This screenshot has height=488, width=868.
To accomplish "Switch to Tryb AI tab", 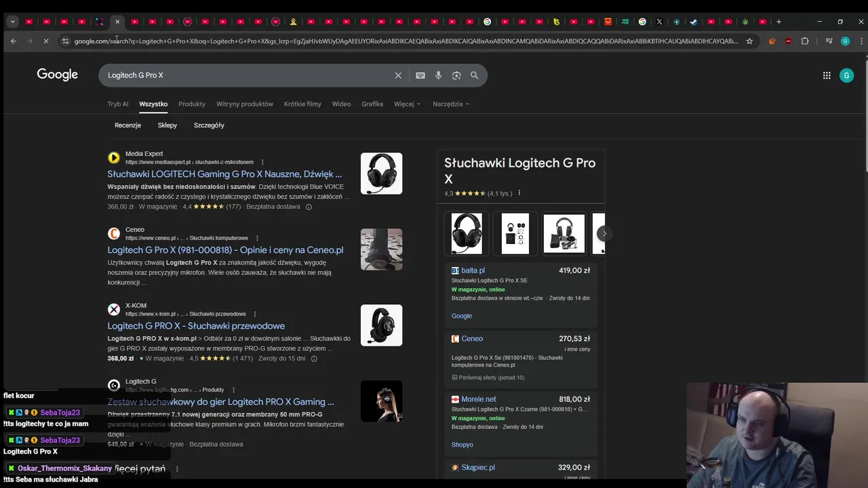I will [x=118, y=104].
